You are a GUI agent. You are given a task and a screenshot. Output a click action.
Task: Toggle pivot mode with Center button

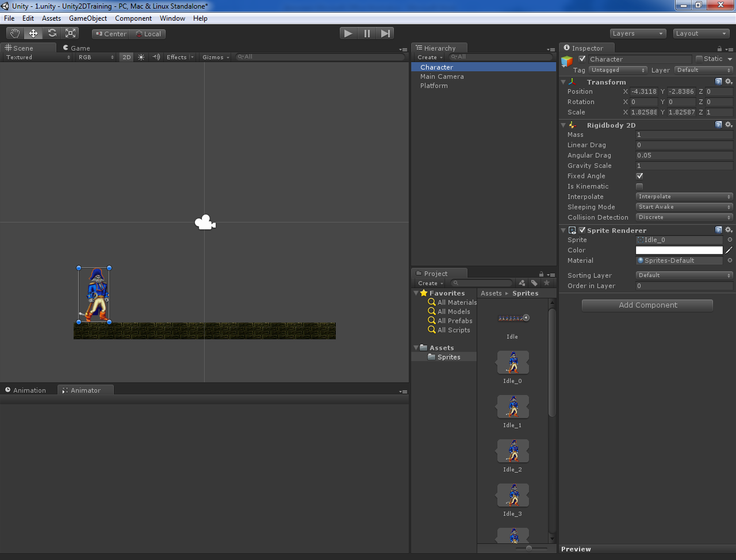[x=111, y=34]
